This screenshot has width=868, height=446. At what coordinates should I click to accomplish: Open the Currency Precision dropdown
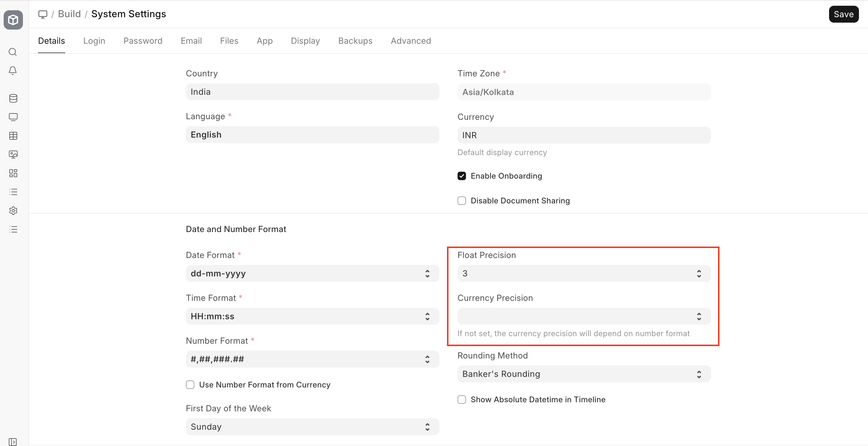pos(584,316)
